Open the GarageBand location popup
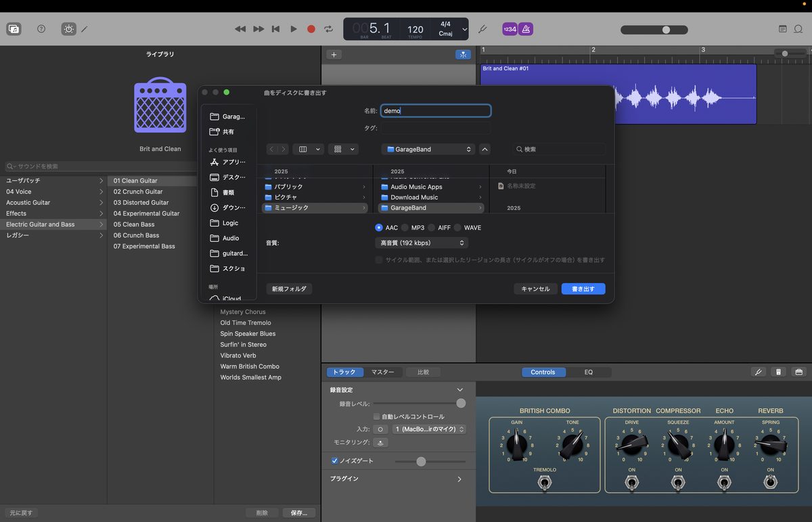812x522 pixels. pyautogui.click(x=428, y=149)
